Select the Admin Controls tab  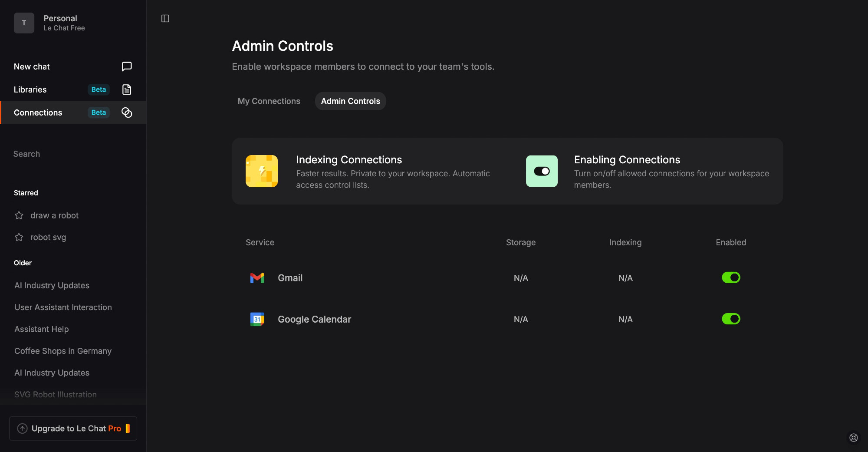[x=351, y=101]
